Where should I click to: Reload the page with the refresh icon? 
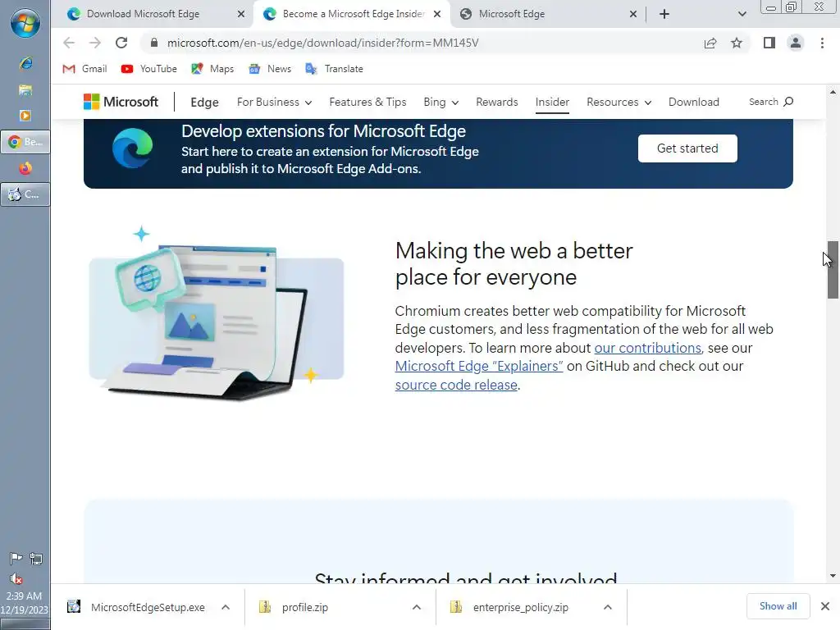click(121, 43)
